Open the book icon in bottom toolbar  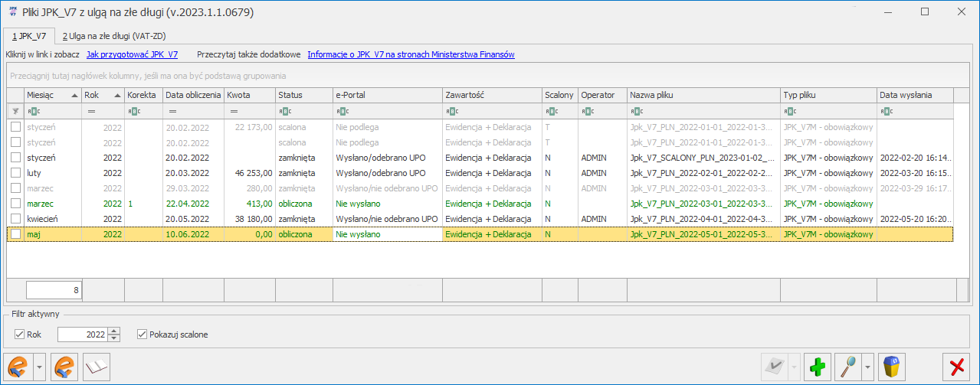point(97,367)
